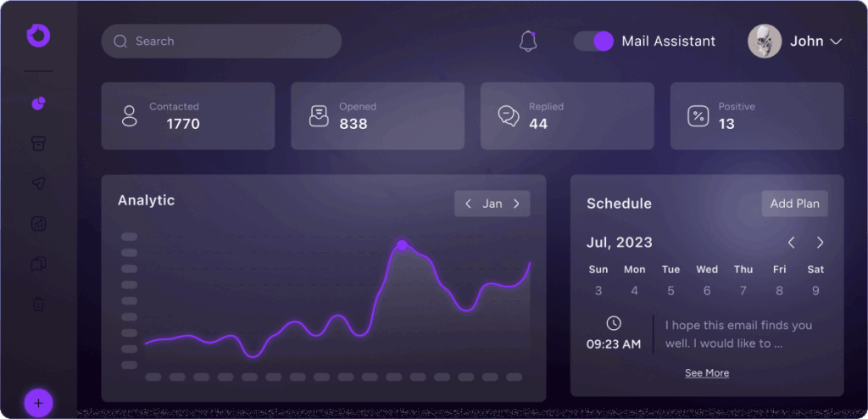
Task: Open the chart report icon in sidebar
Action: click(38, 224)
